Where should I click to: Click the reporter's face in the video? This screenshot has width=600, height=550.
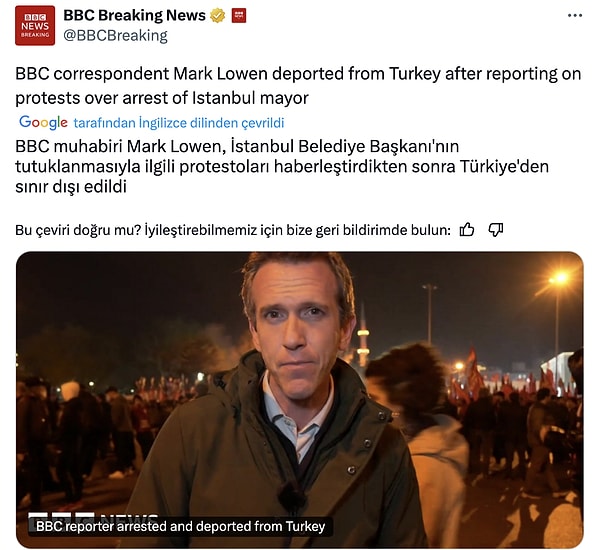pyautogui.click(x=300, y=322)
